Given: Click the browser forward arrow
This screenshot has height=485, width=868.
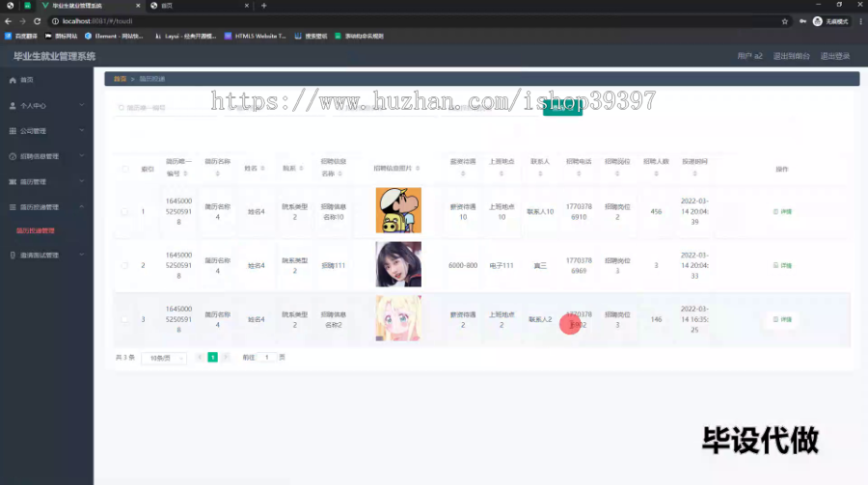Looking at the screenshot, I should [23, 21].
